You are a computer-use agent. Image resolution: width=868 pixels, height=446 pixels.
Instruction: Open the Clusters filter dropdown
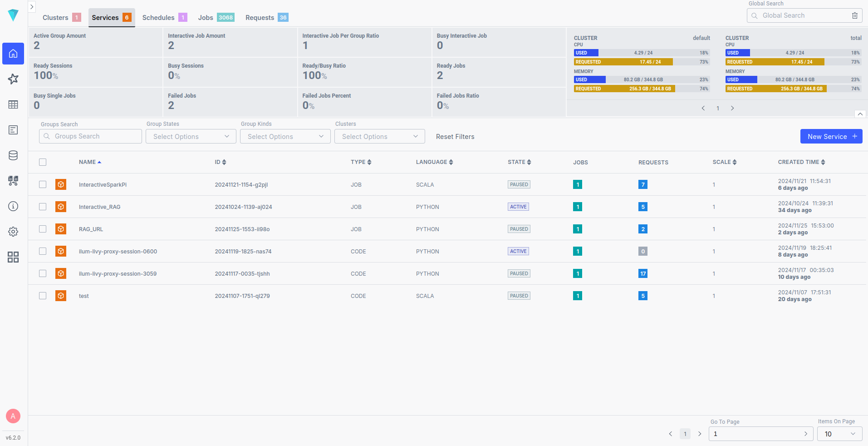pyautogui.click(x=379, y=136)
